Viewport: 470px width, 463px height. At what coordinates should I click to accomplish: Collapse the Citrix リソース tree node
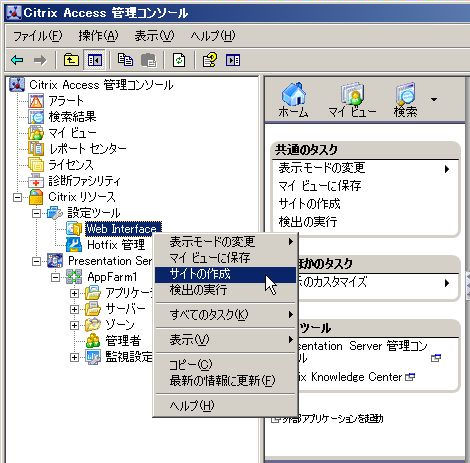coord(17,197)
